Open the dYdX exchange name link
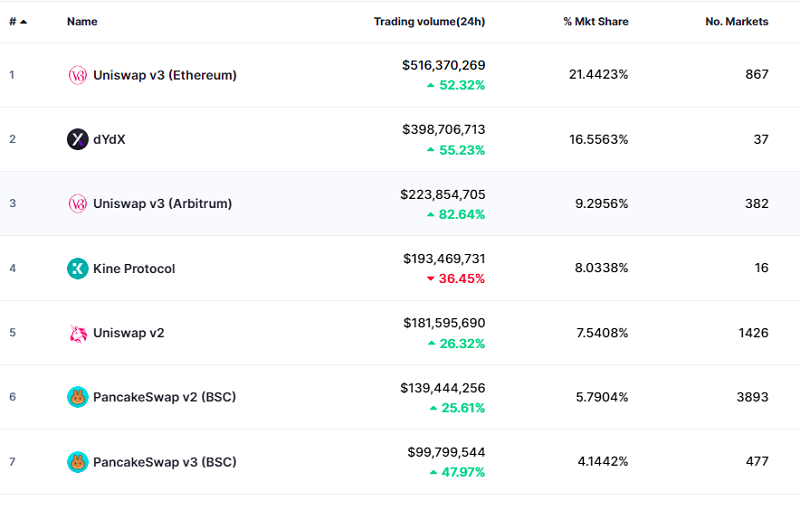This screenshot has height=510, width=800. coord(109,139)
